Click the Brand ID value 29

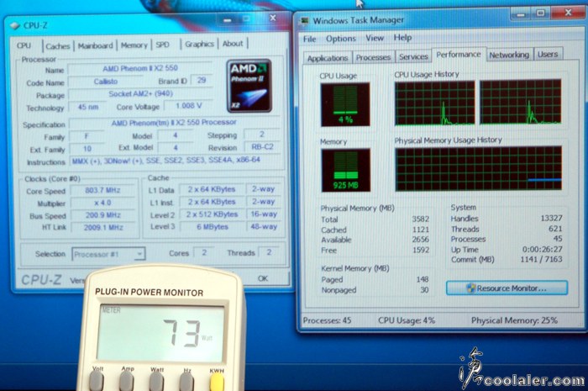coord(202,80)
